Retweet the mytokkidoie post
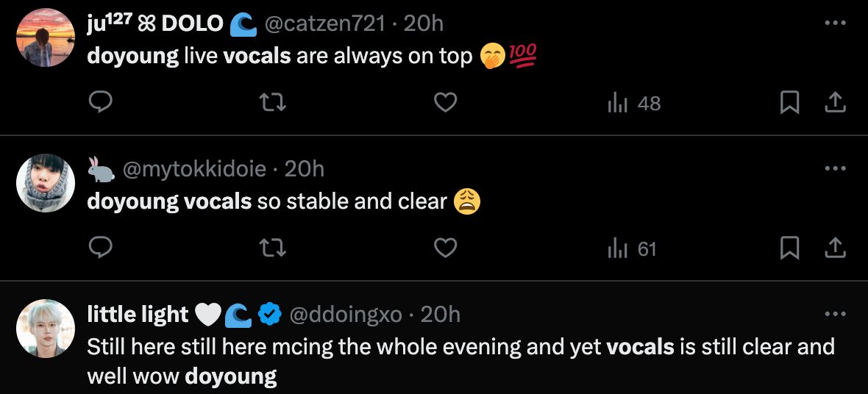 click(x=273, y=248)
